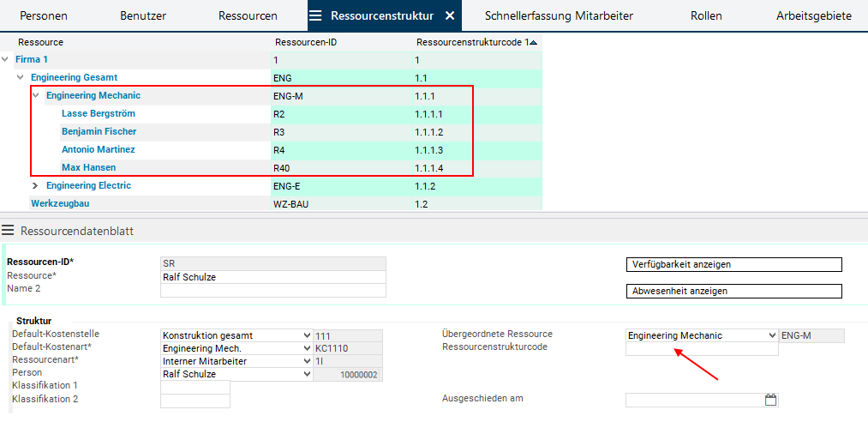The image size is (868, 422).
Task: Open the Ressourcenstruktur tab hamburger menu
Action: [x=315, y=16]
